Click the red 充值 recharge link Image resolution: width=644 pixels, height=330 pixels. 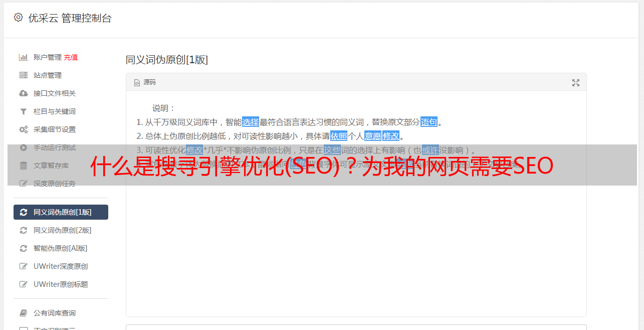pyautogui.click(x=71, y=57)
